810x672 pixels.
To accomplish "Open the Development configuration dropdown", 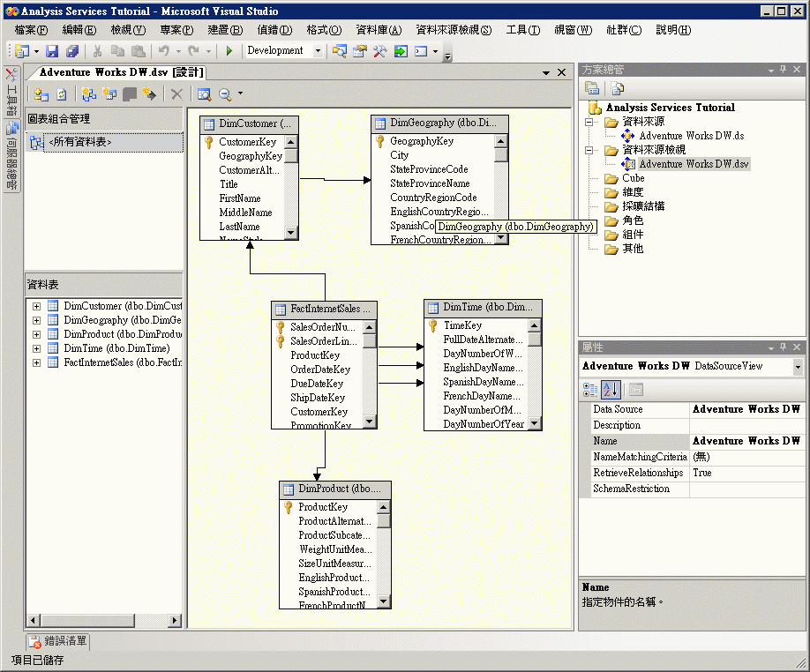I will 319,50.
